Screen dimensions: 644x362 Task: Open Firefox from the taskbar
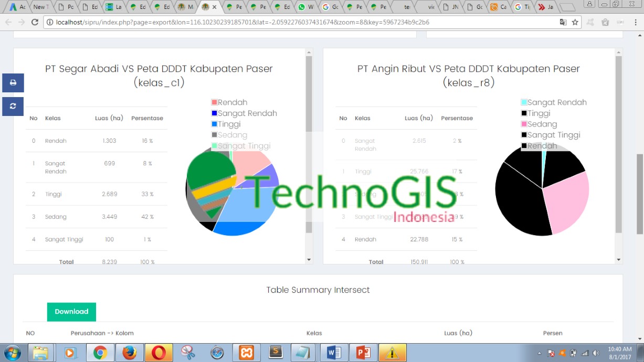click(x=129, y=353)
